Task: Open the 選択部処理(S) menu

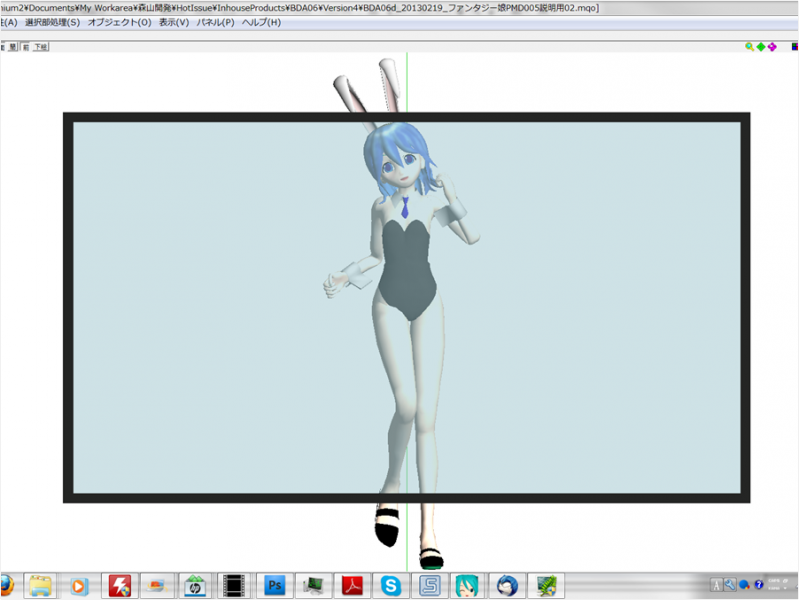Action: click(52, 22)
